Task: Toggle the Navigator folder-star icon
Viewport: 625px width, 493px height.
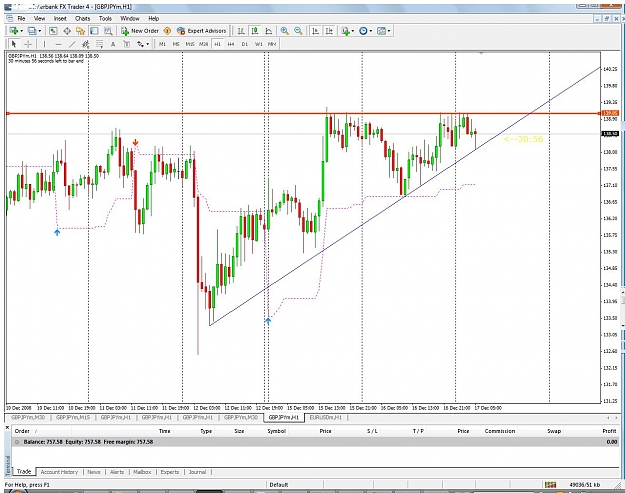Action: click(x=81, y=31)
